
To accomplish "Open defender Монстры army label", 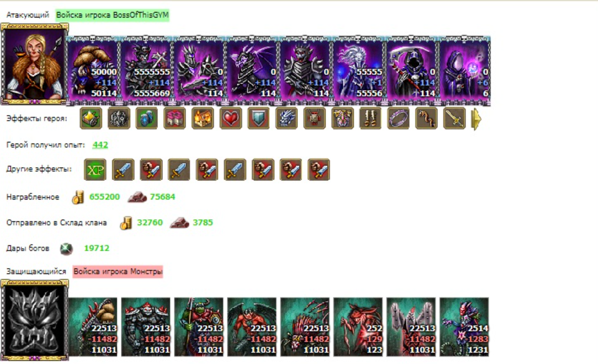I will pyautogui.click(x=118, y=271).
